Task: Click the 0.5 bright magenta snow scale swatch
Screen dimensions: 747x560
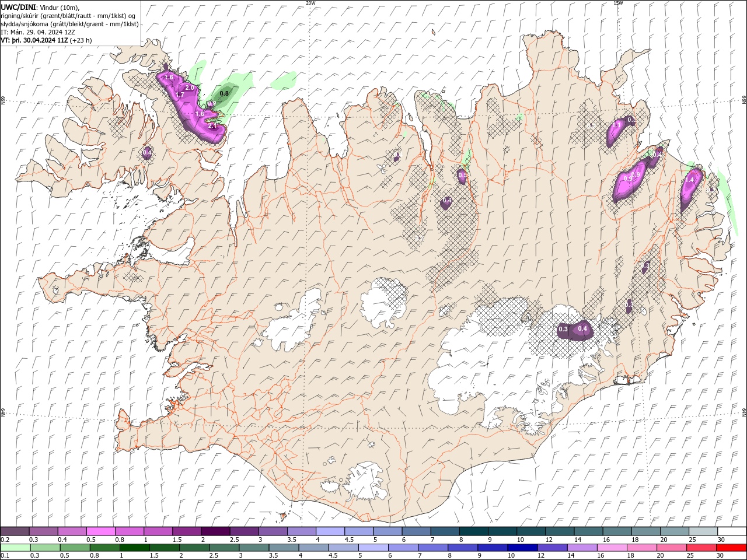Action: 100,531
